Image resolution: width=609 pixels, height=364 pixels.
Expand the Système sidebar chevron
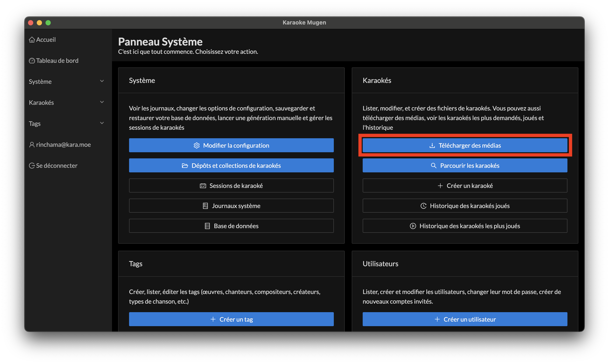[102, 81]
